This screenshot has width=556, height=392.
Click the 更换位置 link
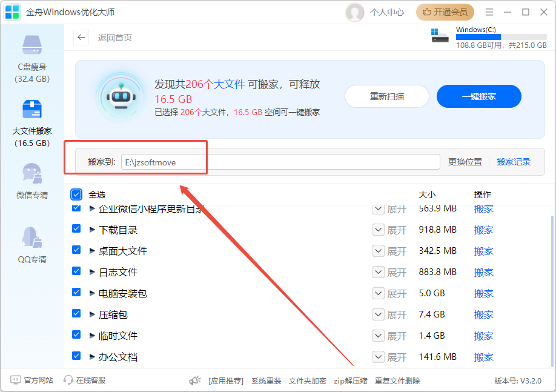[x=465, y=162]
